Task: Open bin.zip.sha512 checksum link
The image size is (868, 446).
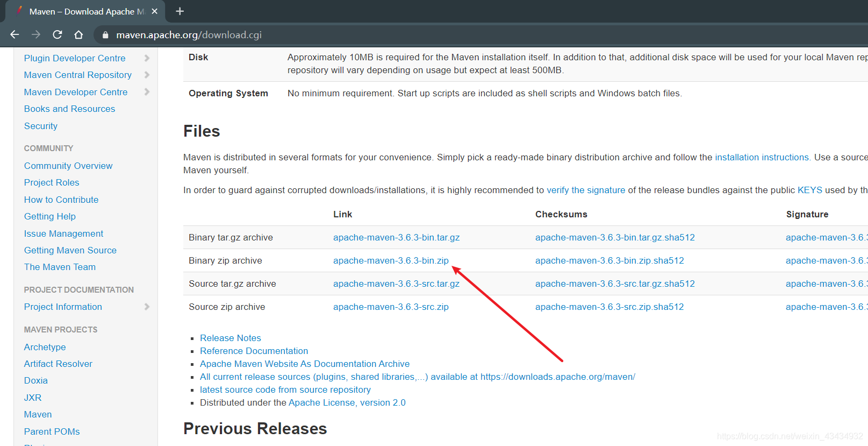Action: point(609,260)
